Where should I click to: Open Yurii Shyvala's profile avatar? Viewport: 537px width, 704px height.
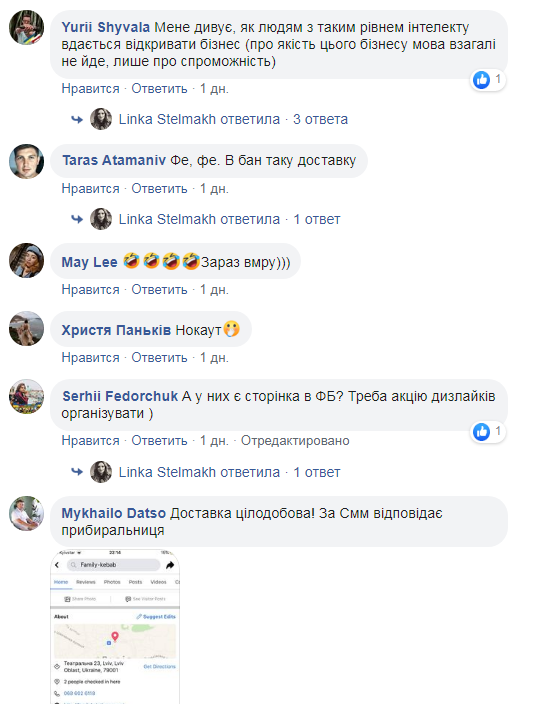click(x=26, y=27)
